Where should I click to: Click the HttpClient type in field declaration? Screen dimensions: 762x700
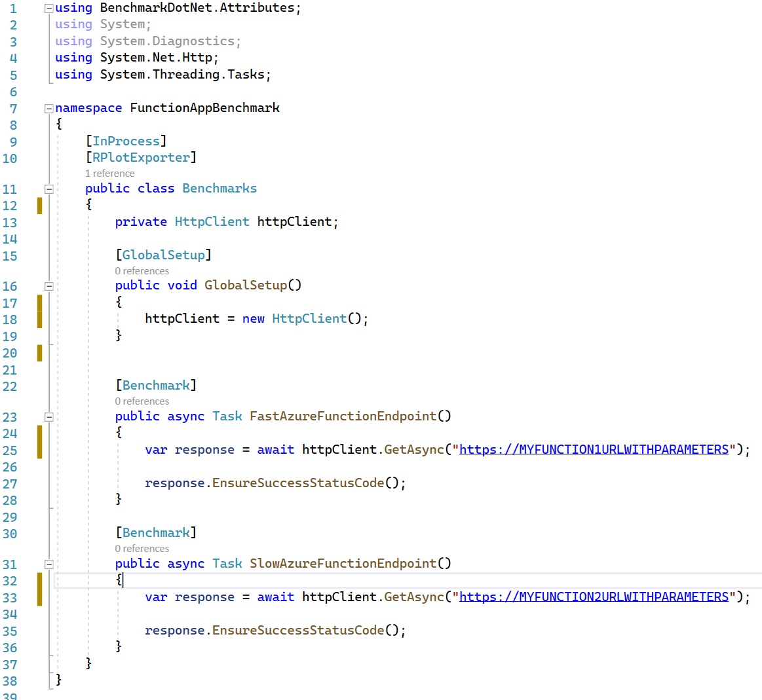pyautogui.click(x=212, y=222)
